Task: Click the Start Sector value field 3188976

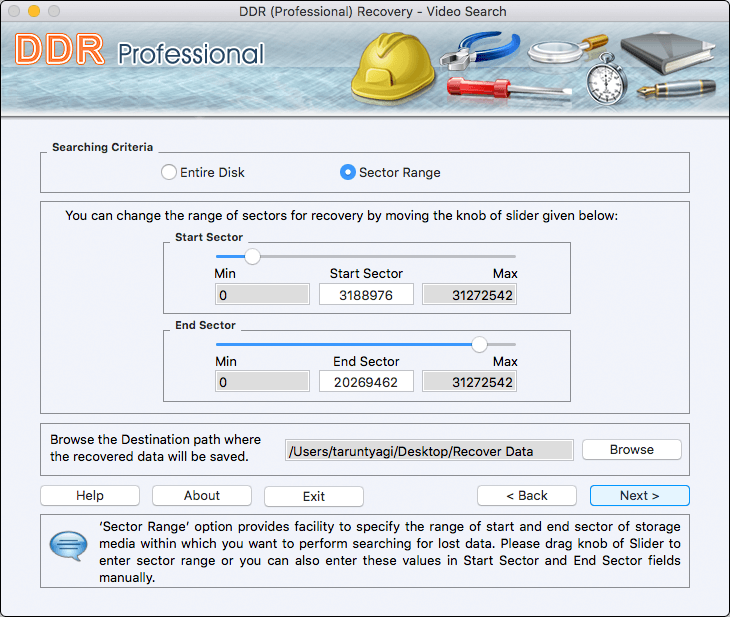Action: click(366, 295)
